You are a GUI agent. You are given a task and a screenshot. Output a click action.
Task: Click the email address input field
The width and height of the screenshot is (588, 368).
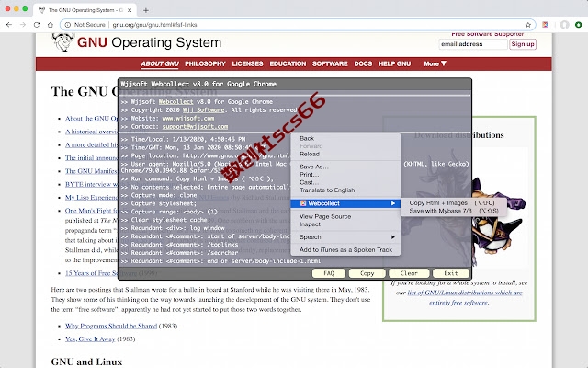tap(473, 44)
